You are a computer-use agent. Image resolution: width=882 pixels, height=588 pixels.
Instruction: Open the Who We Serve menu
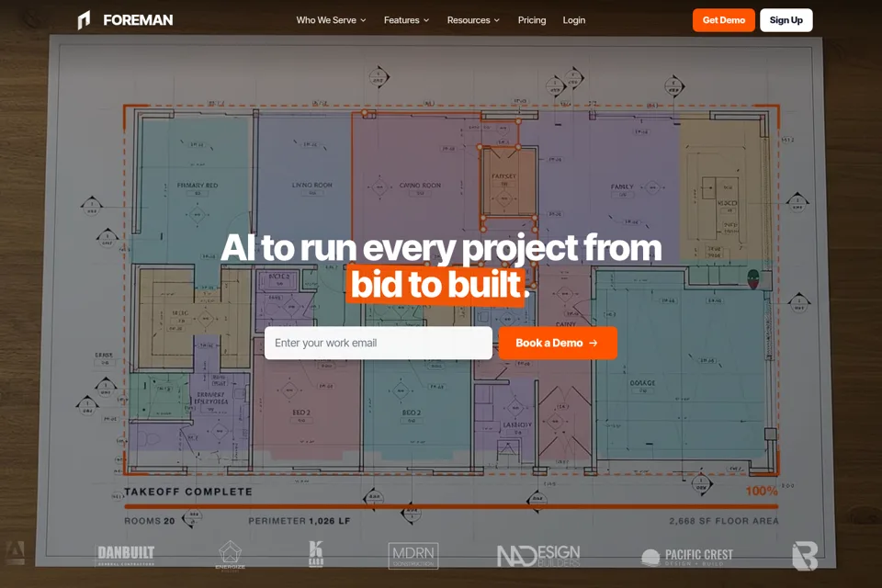point(331,20)
